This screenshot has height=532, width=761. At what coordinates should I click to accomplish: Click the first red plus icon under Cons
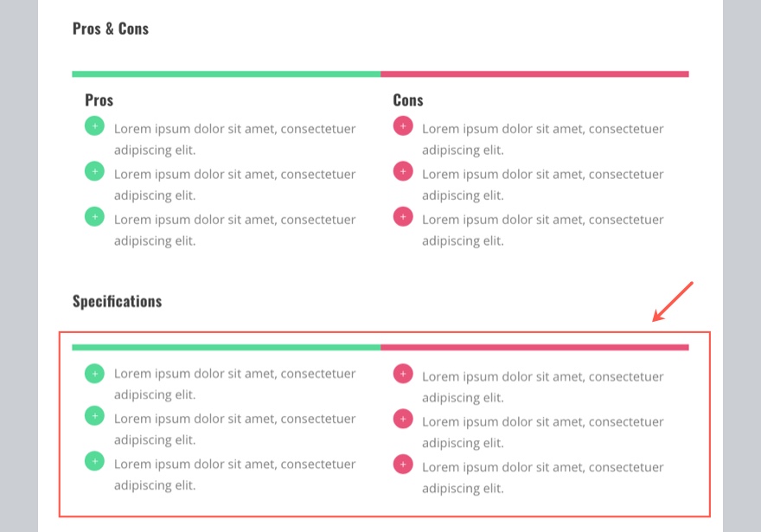point(402,126)
